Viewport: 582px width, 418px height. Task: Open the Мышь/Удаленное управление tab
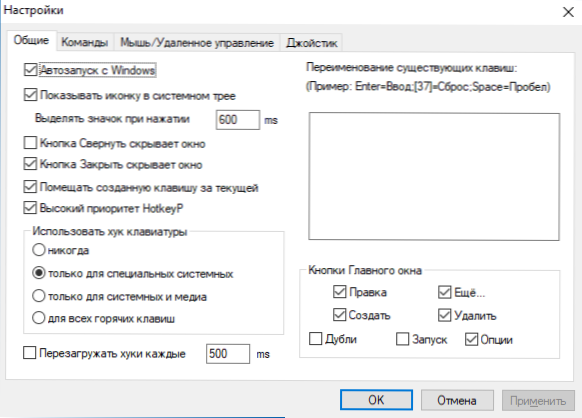(197, 42)
